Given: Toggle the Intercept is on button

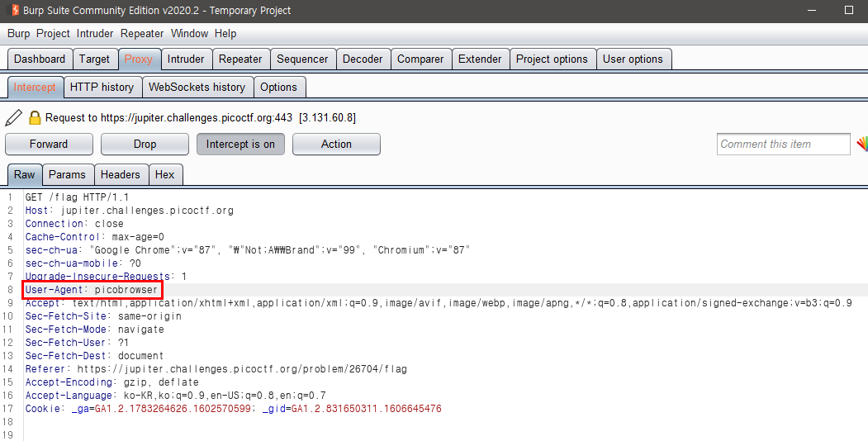Looking at the screenshot, I should [240, 144].
